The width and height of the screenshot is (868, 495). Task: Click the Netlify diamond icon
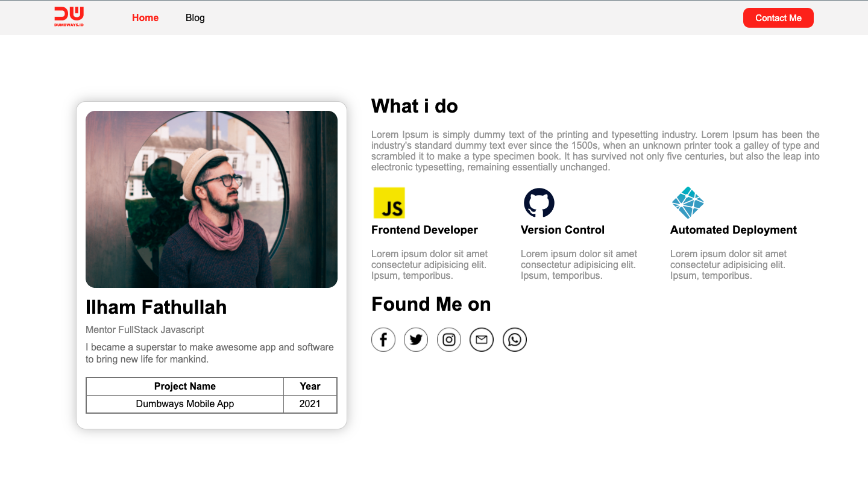pyautogui.click(x=688, y=203)
